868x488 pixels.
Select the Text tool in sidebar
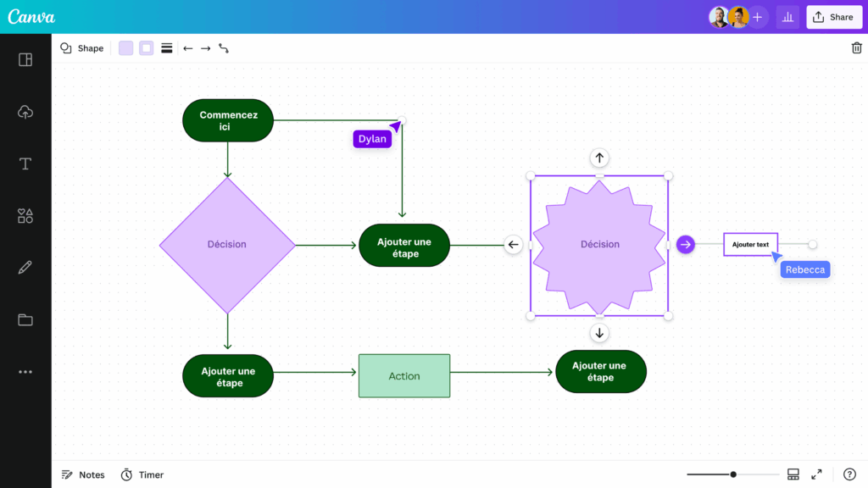coord(25,164)
